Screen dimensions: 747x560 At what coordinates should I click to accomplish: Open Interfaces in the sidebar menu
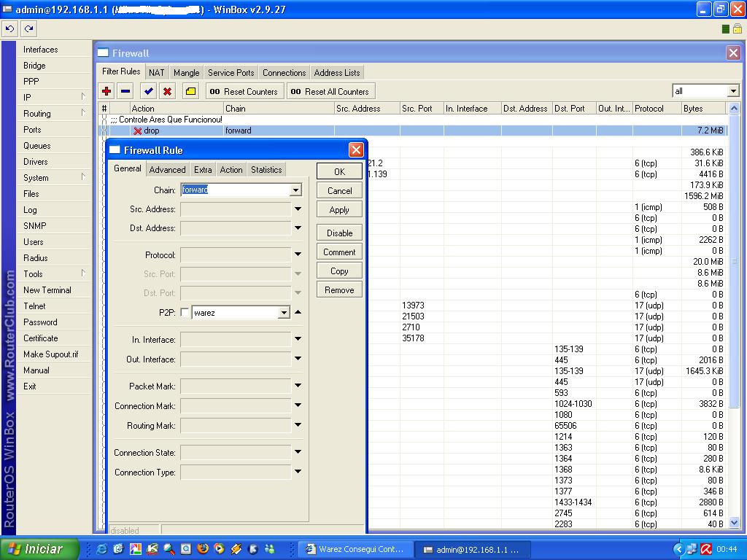[x=54, y=50]
